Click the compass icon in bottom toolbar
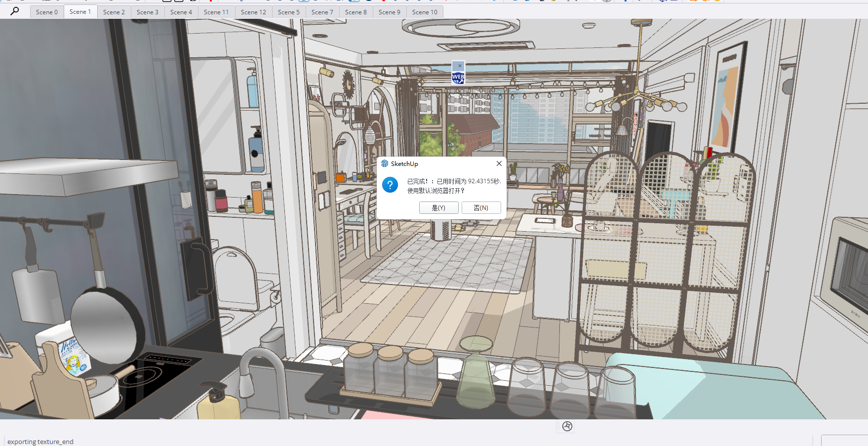 567,426
